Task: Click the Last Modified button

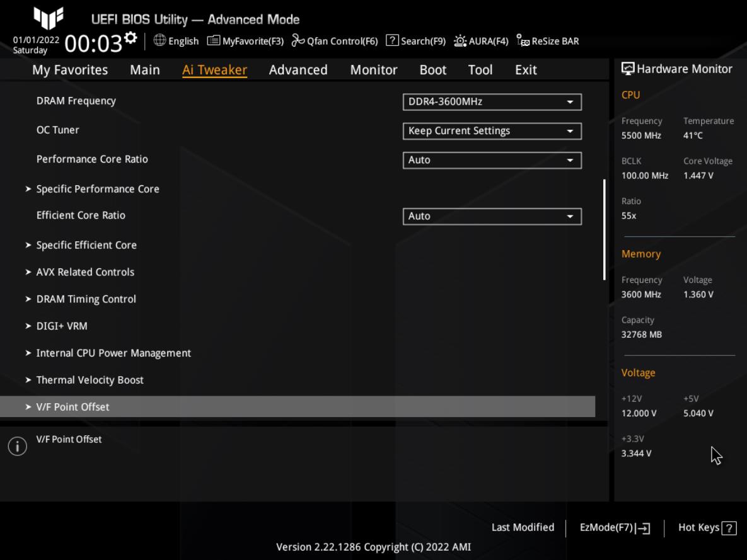Action: (523, 528)
